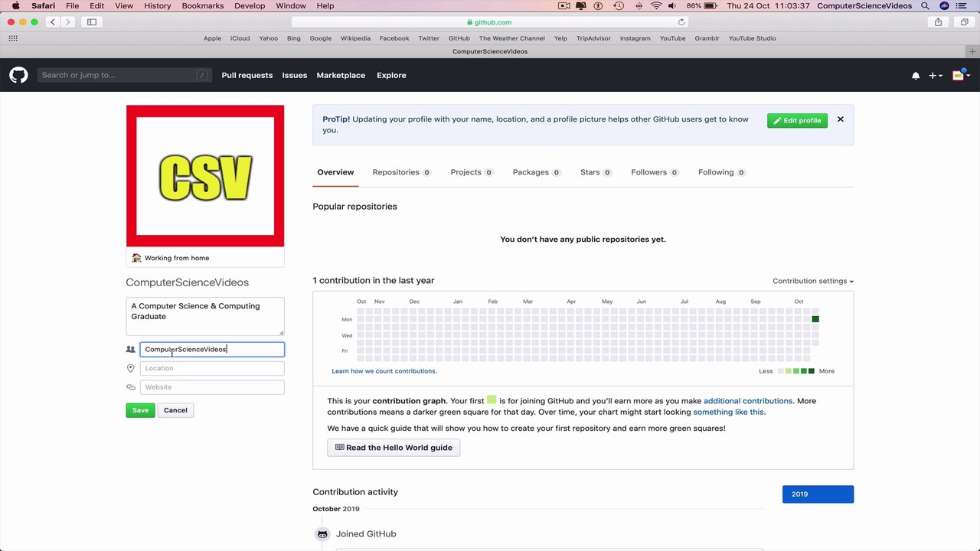Click the dark green contribution square
The image size is (980, 551).
815,319
